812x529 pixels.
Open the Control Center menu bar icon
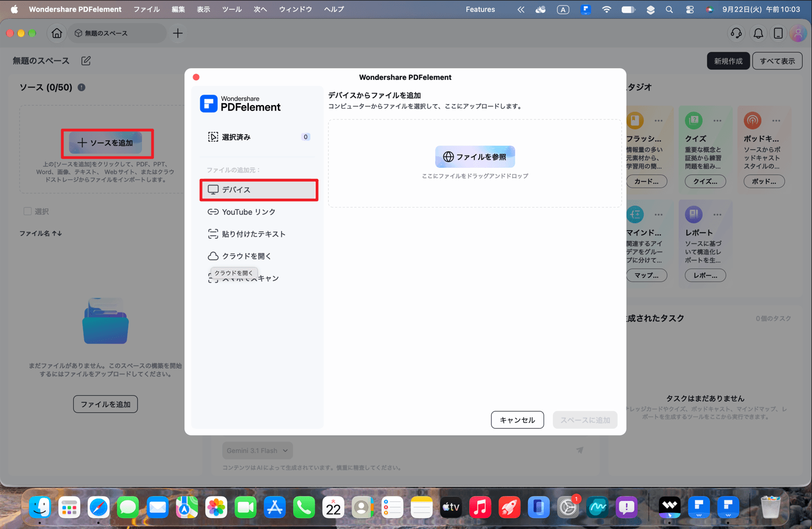[689, 9]
